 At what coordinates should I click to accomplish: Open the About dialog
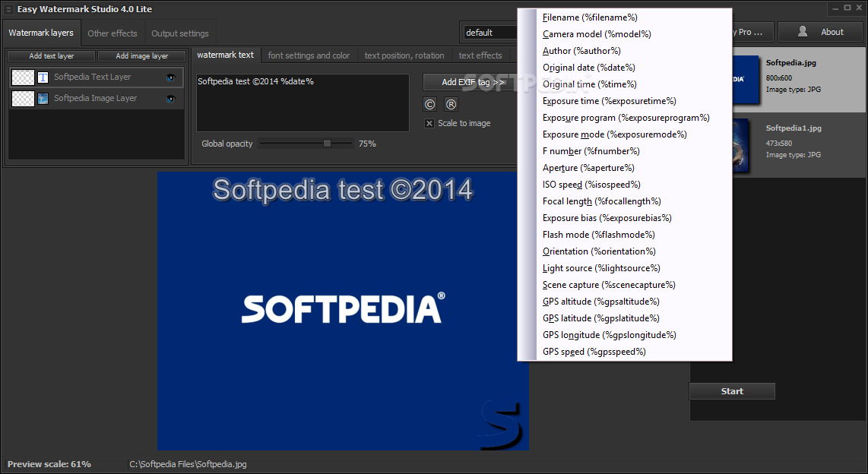(x=820, y=32)
